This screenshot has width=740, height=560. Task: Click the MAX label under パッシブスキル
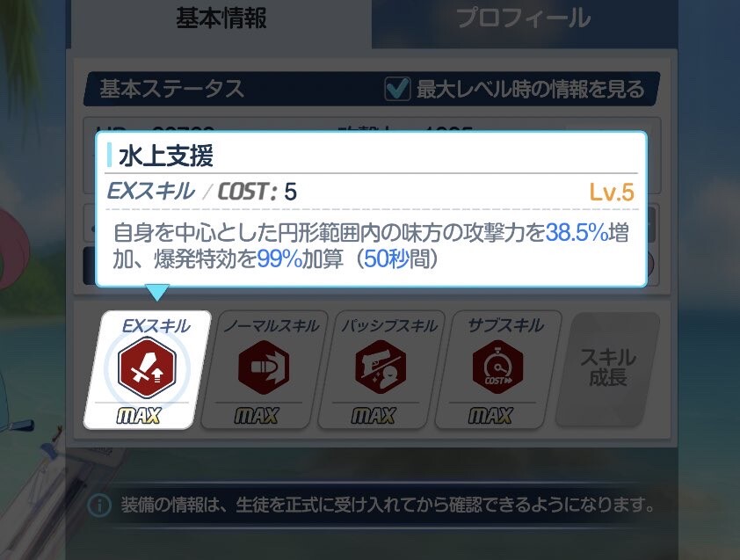coord(374,416)
